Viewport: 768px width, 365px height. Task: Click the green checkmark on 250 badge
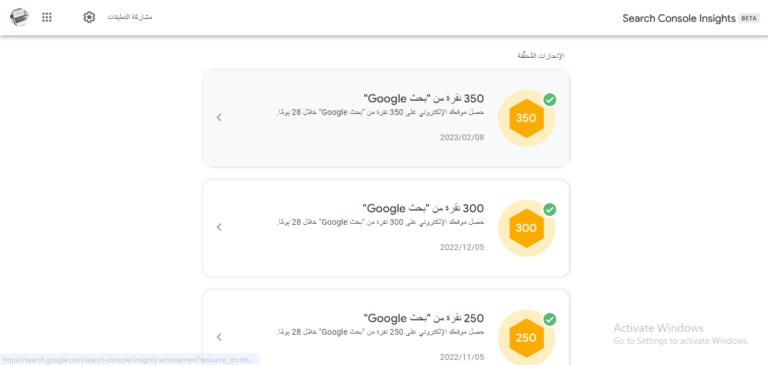550,319
